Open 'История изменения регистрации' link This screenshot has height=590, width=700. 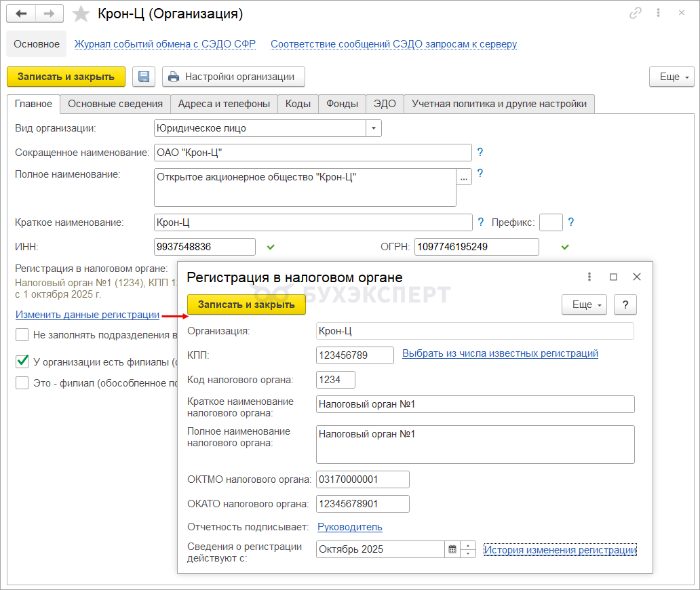pos(560,550)
